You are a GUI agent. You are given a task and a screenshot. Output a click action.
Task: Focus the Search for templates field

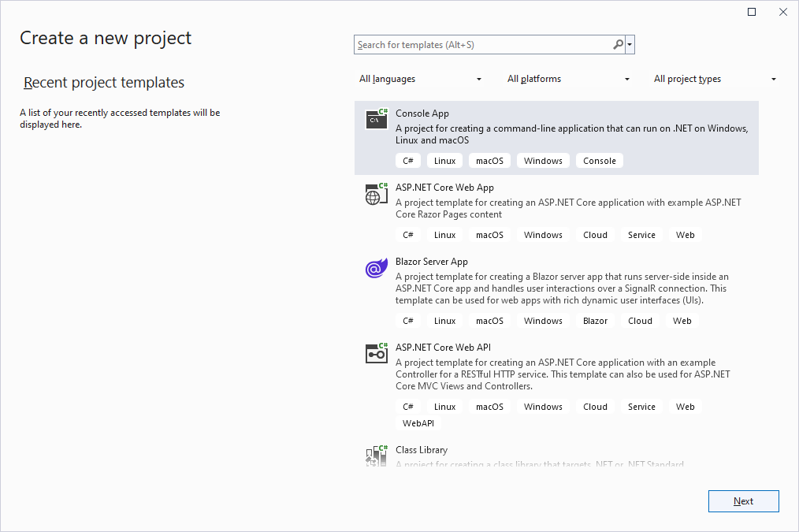point(482,45)
